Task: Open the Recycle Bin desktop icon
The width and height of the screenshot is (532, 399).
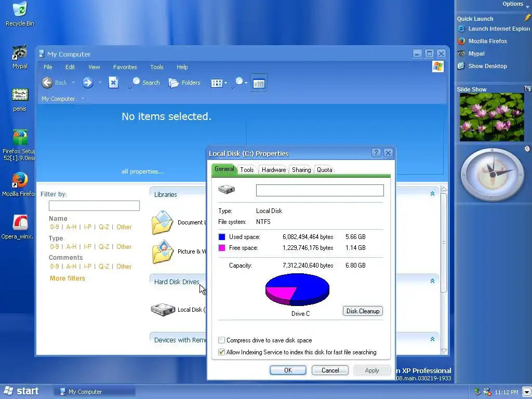Action: coord(20,9)
